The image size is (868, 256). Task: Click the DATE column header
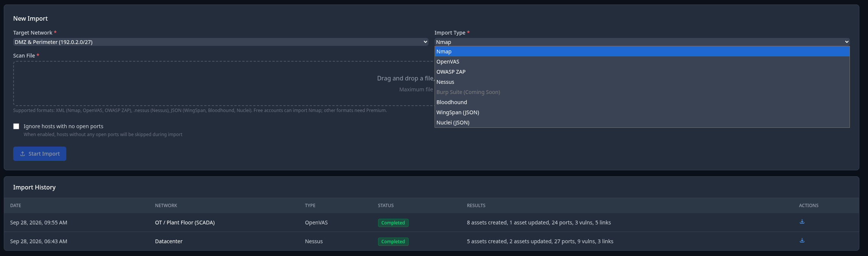[x=15, y=206]
